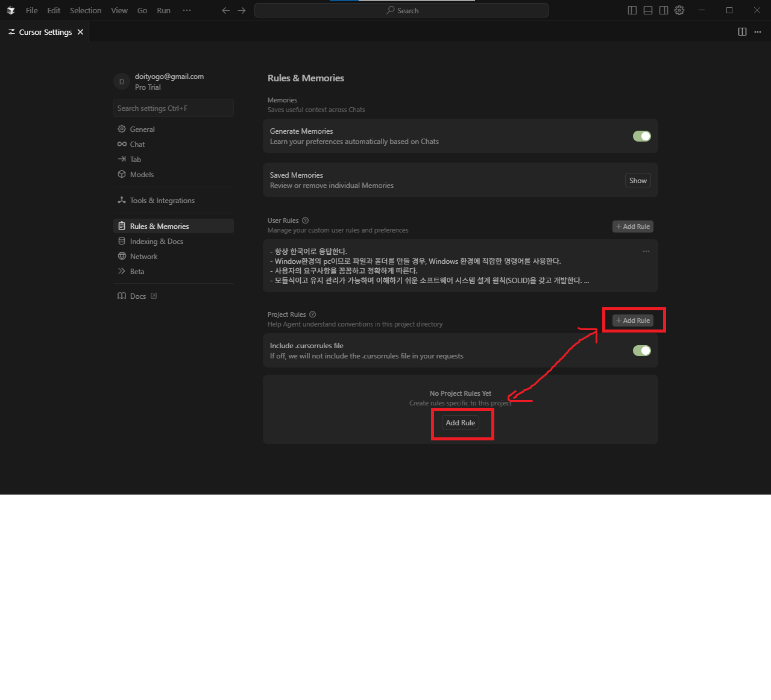Image resolution: width=771 pixels, height=700 pixels.
Task: Toggle the bottom panel layout icon
Action: 648,10
